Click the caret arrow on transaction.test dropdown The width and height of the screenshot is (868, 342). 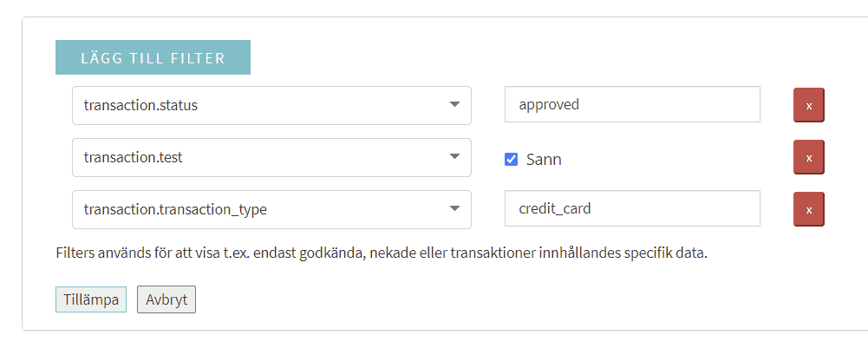point(454,157)
